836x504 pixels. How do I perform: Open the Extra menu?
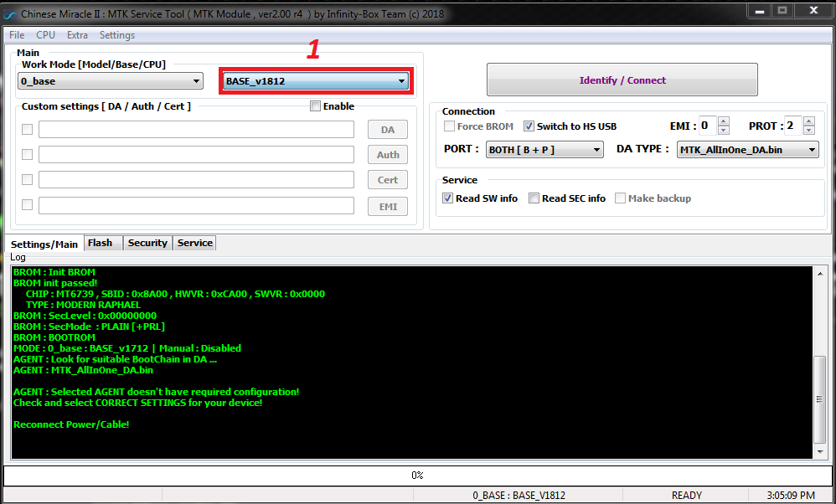point(77,35)
